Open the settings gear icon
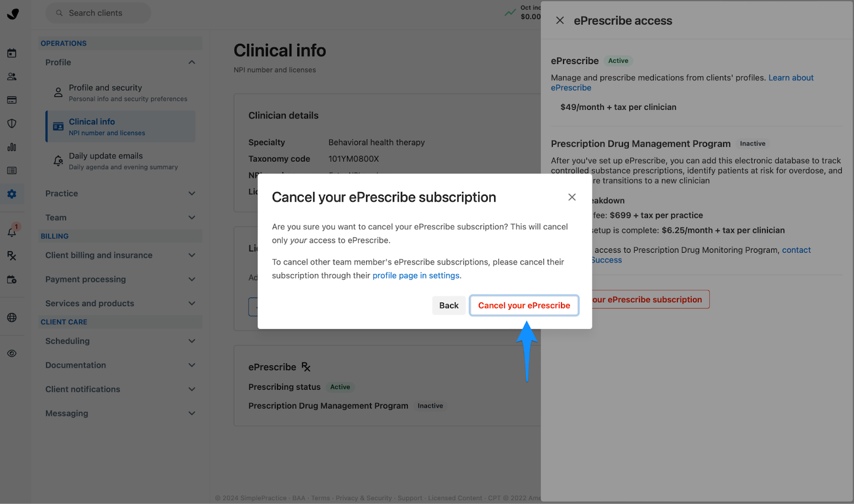The height and width of the screenshot is (504, 854). (12, 194)
